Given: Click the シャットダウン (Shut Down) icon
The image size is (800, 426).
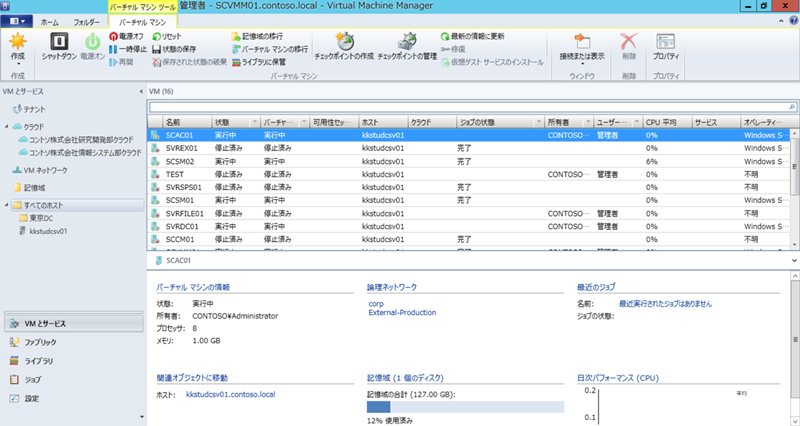Looking at the screenshot, I should [59, 41].
